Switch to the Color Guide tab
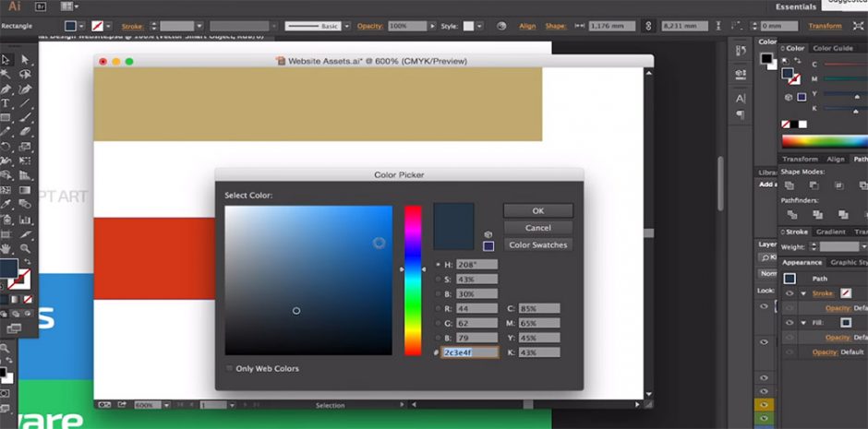 click(x=832, y=48)
